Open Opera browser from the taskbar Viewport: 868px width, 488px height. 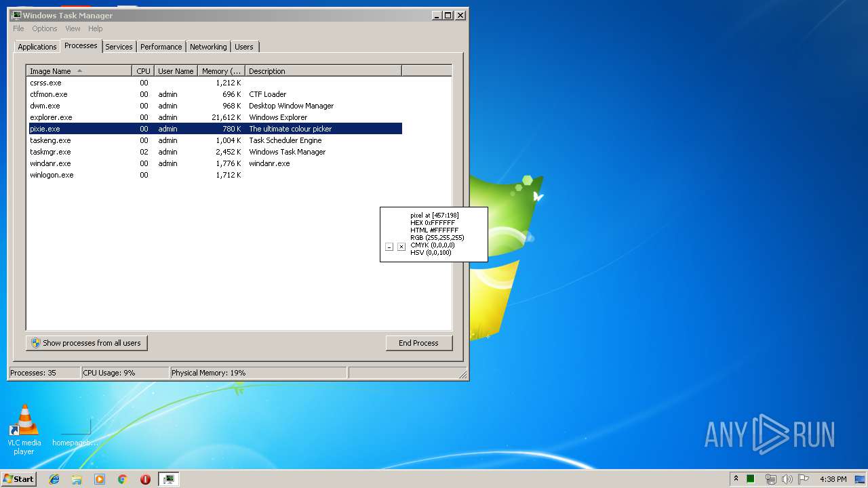[145, 479]
